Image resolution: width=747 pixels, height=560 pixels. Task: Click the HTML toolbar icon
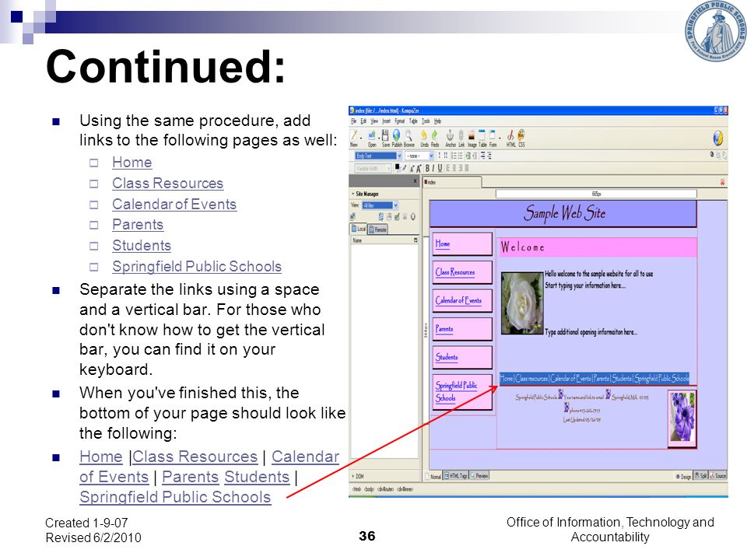(x=510, y=135)
